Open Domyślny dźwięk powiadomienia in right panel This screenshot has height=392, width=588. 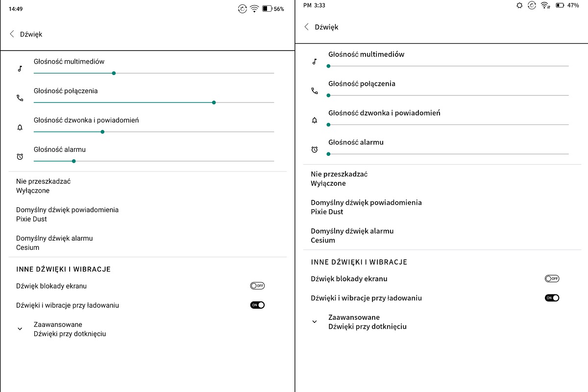click(x=442, y=207)
